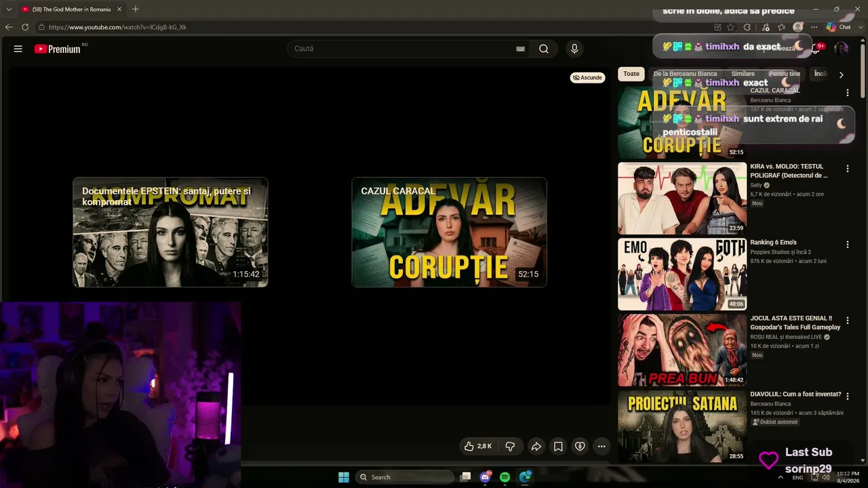Expand the browser tab search chevron

point(9,9)
